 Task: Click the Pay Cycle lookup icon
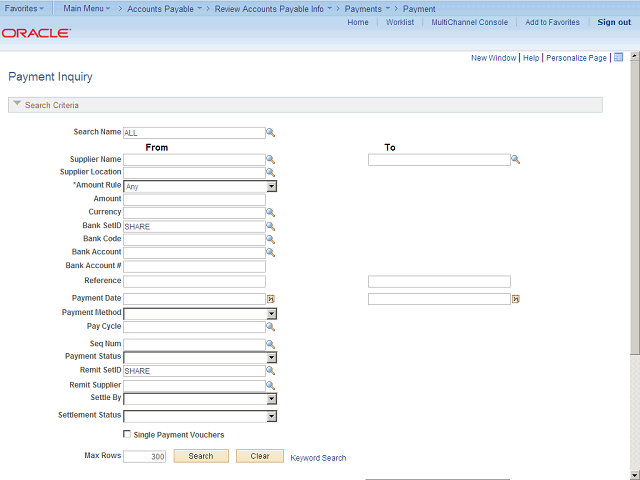pos(270,327)
